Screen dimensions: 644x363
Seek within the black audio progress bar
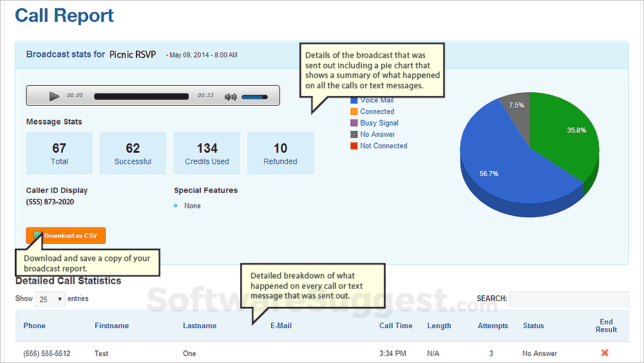pyautogui.click(x=141, y=97)
